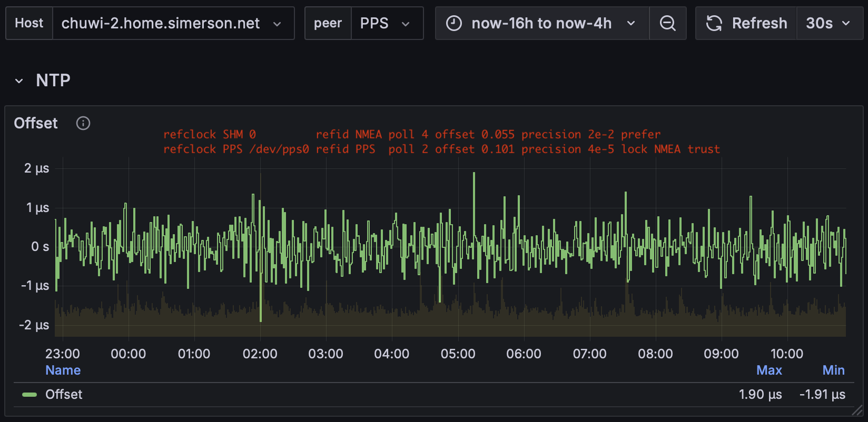Screen dimensions: 868x422
Task: Click the clock icon in time picker
Action: tap(453, 23)
